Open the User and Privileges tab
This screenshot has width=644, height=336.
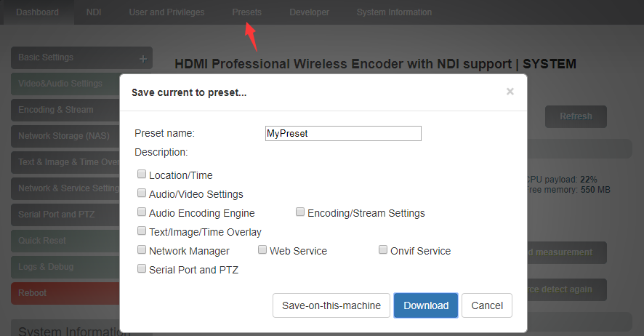(x=166, y=12)
